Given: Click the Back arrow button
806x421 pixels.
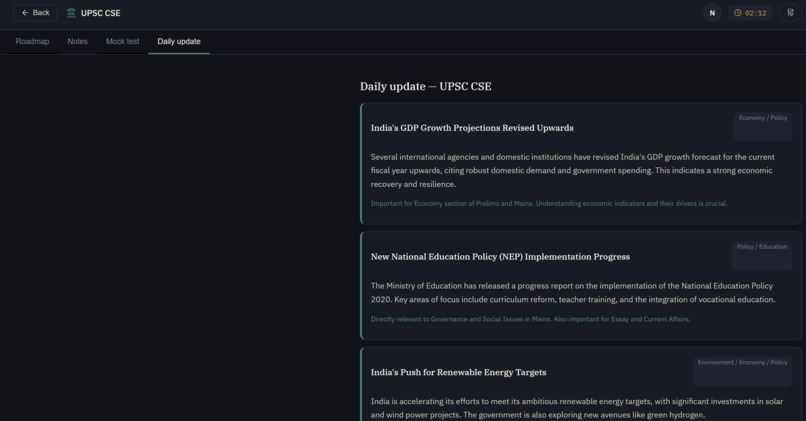Looking at the screenshot, I should pyautogui.click(x=35, y=13).
